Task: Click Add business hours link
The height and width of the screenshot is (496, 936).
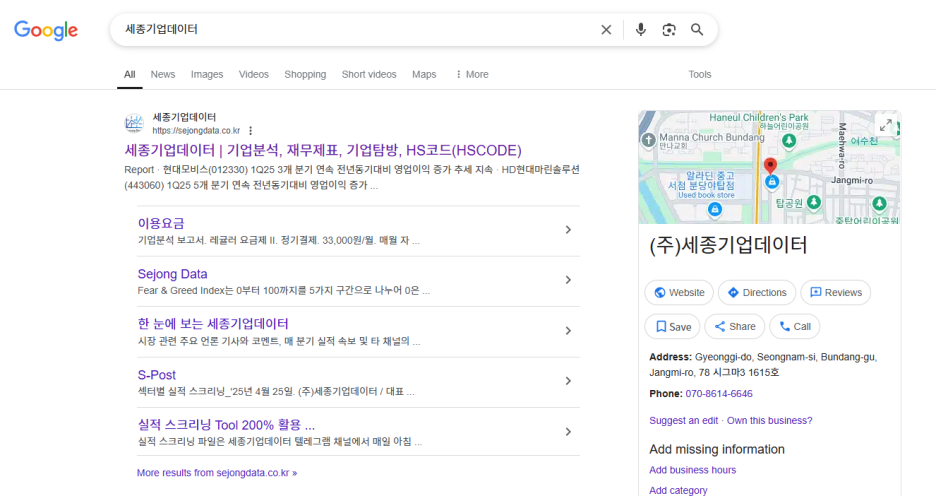Action: point(692,470)
